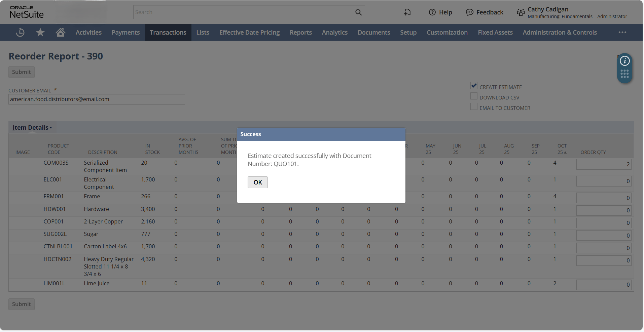Open the info panel icon

click(x=624, y=61)
